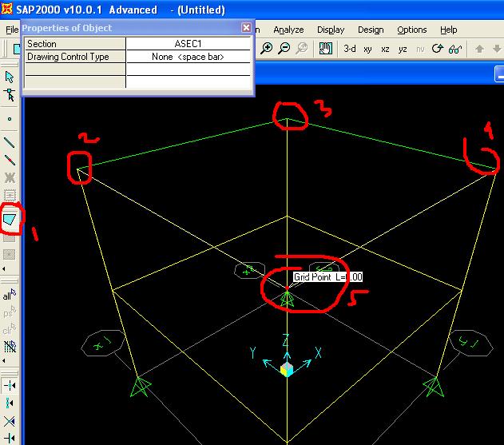
Task: Click the rotate 3D view icon
Action: pyautogui.click(x=437, y=49)
